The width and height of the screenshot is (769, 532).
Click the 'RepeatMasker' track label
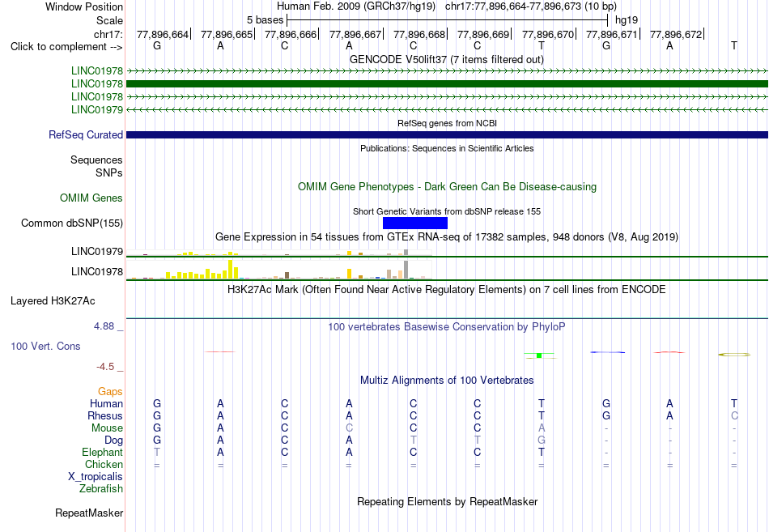[x=89, y=513]
